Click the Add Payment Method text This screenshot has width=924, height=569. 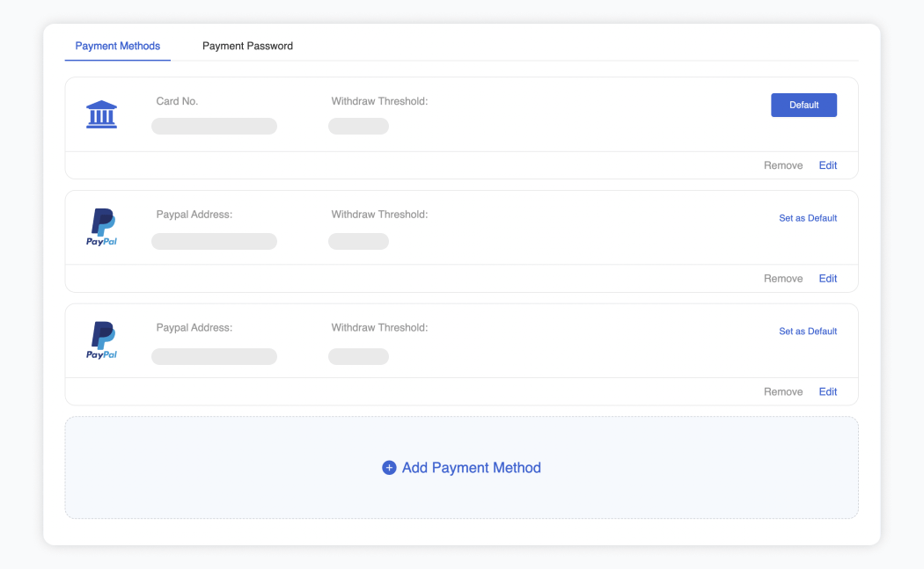point(471,468)
